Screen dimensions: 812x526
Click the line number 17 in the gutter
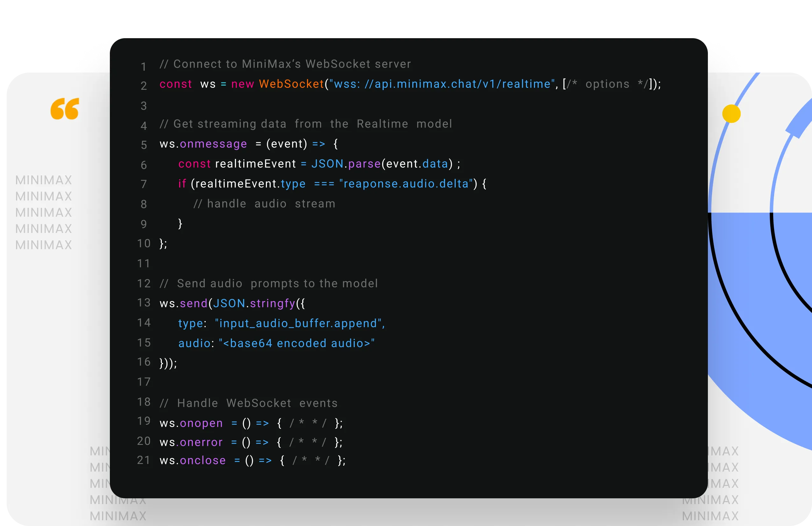144,382
